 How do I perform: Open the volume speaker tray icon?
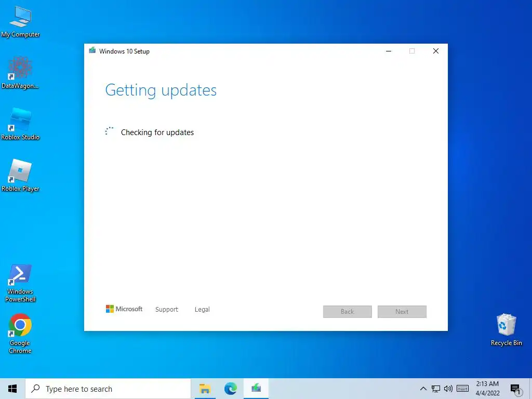point(448,389)
